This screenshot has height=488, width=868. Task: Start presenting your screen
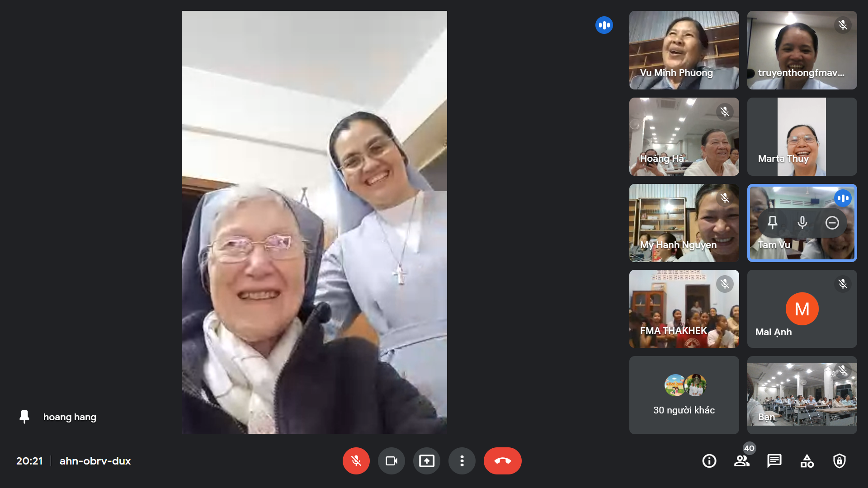[427, 461]
